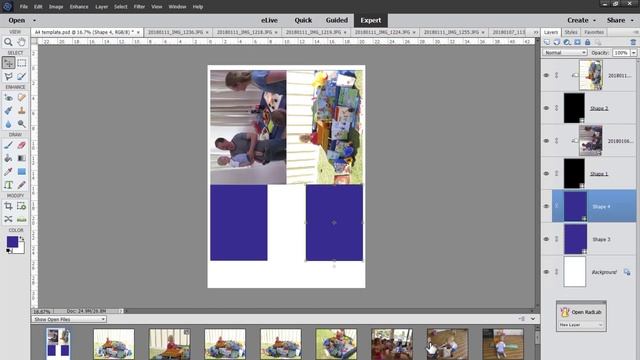Hide the 20180106 photo layer
This screenshot has height=360, width=640.
tap(547, 141)
